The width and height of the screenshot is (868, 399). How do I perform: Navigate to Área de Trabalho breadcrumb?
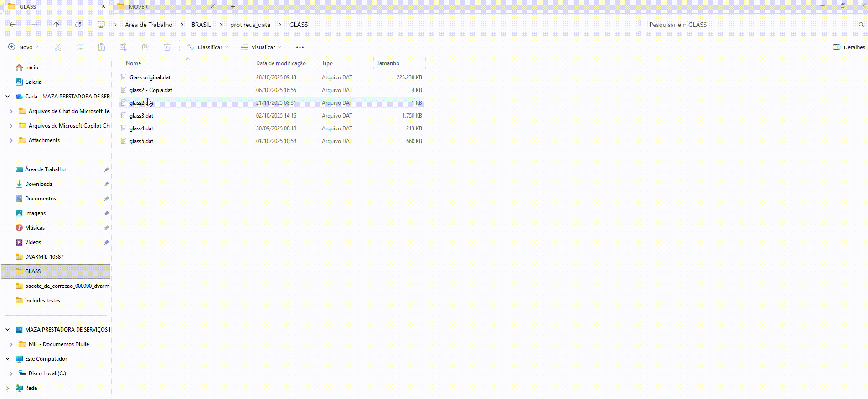[x=149, y=25]
